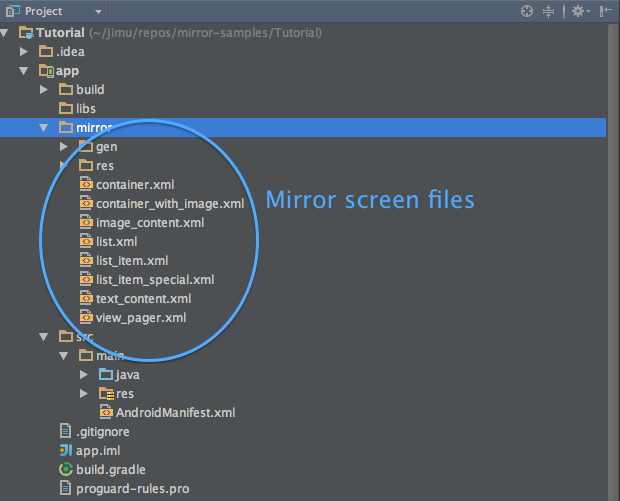The height and width of the screenshot is (501, 620).
Task: Expand the .idea folder
Action: [25, 52]
